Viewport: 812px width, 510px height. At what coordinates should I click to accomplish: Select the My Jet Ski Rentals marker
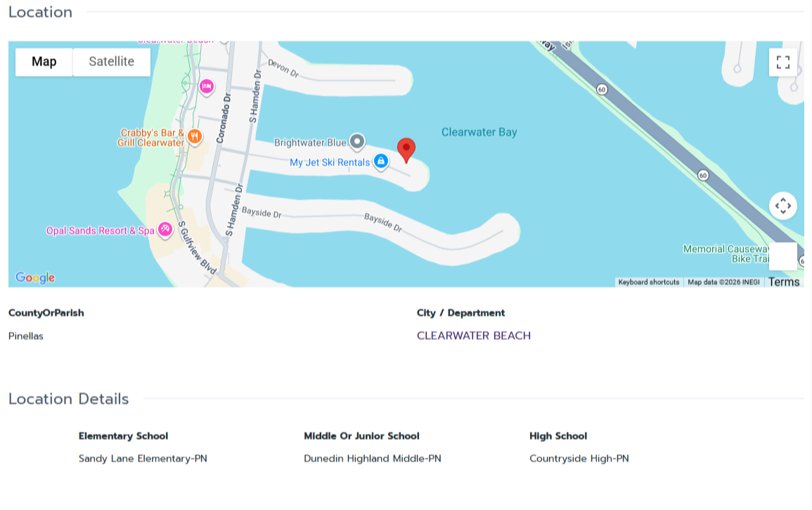(x=380, y=162)
